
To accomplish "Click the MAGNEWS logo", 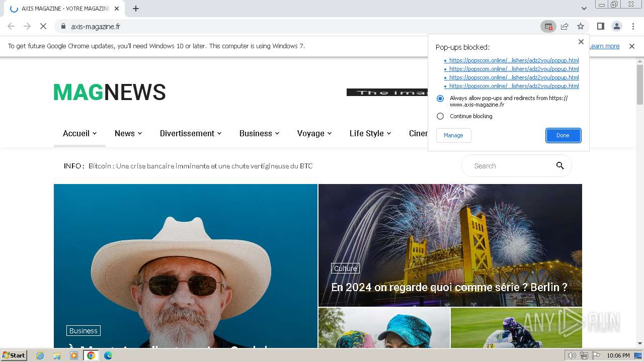I will coord(110,93).
